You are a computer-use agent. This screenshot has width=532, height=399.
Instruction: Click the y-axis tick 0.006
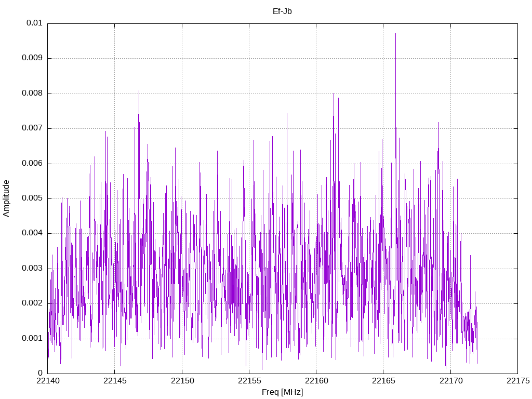32,164
